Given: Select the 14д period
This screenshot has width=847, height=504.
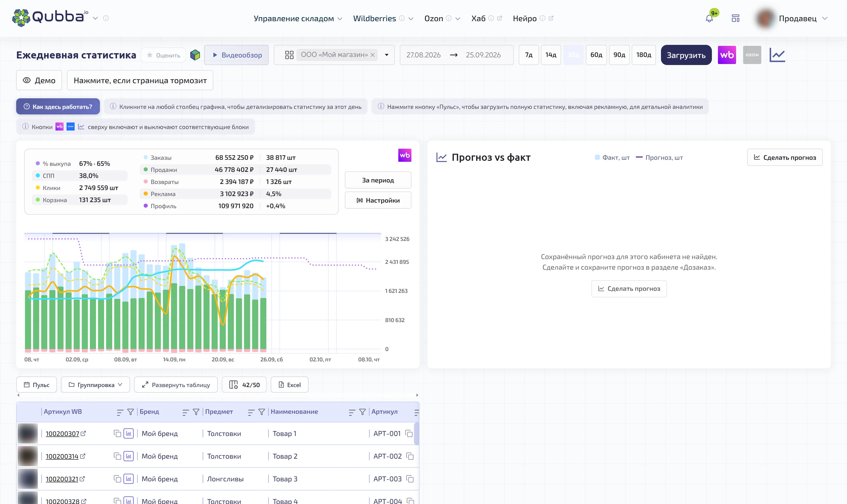Looking at the screenshot, I should coord(551,55).
